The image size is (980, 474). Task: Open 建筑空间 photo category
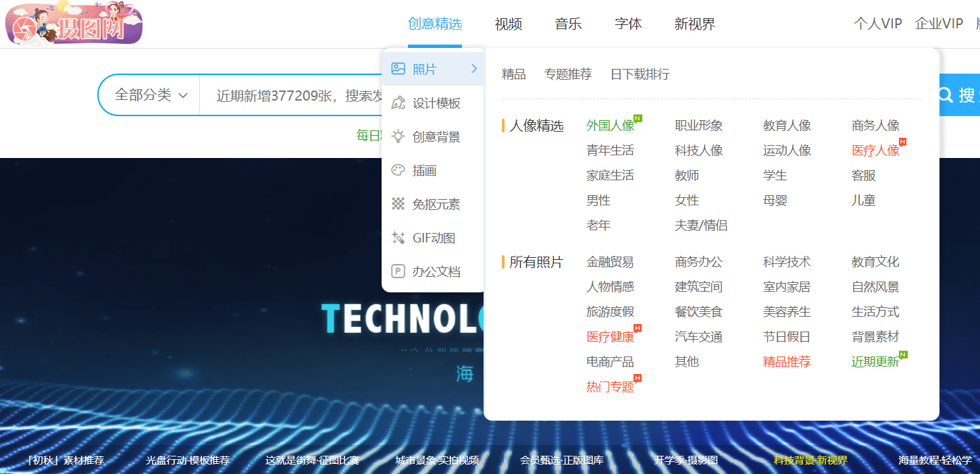click(x=699, y=287)
